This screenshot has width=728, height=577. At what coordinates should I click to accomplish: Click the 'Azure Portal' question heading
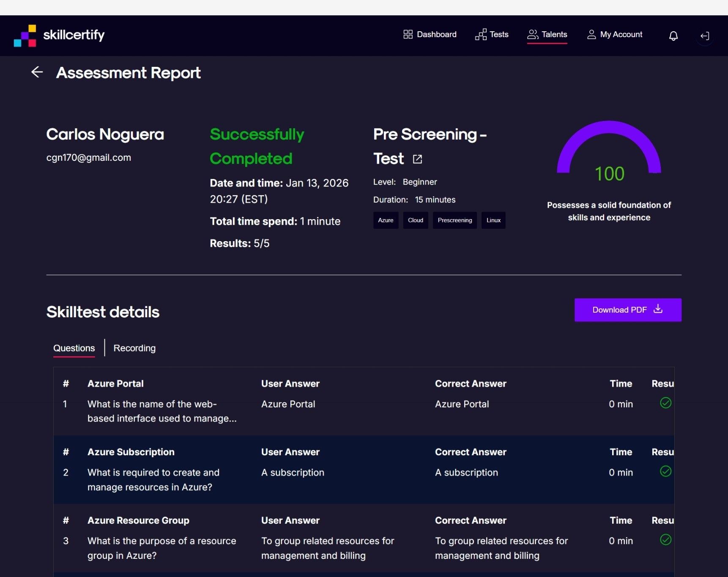click(x=115, y=384)
